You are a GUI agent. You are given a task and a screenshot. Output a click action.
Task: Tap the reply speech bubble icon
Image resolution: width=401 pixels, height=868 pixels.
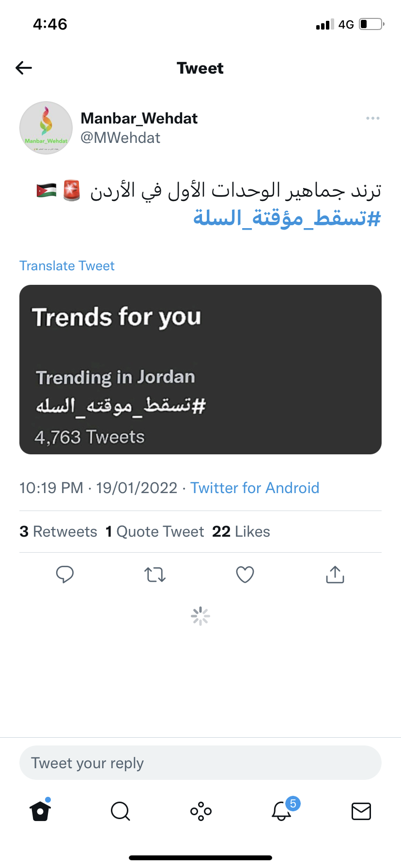(x=65, y=574)
